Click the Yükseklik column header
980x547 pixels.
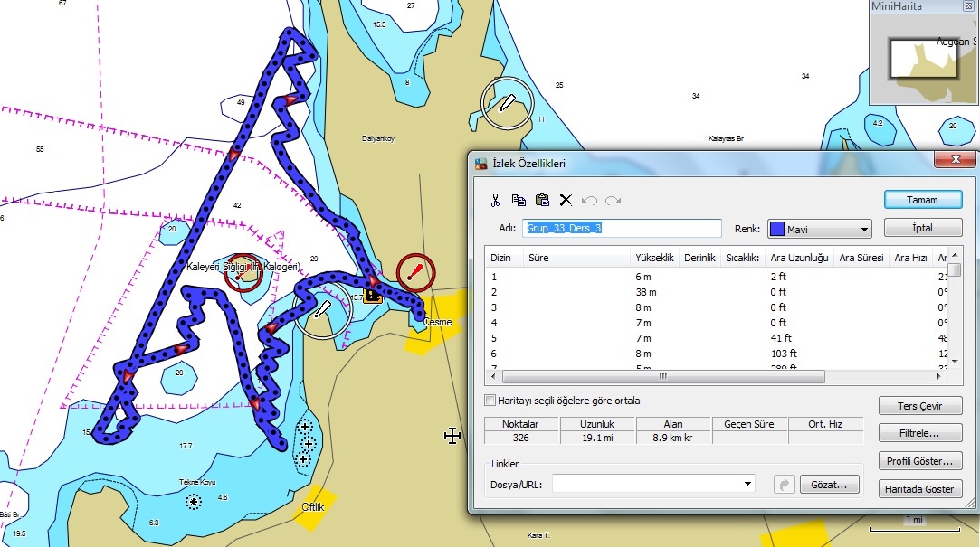point(654,258)
